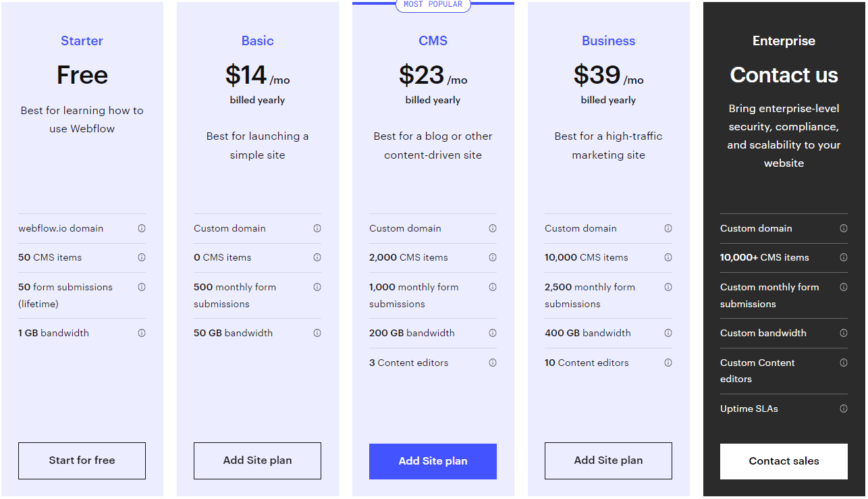Image resolution: width=868 pixels, height=499 pixels.
Task: Click info icon beside 10 Content editors
Action: click(x=668, y=363)
